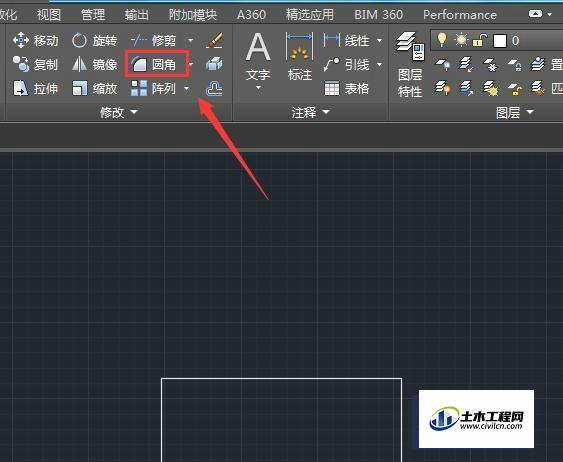The height and width of the screenshot is (462, 563).
Task: Expand the Annotation (注释) panel
Action: (x=311, y=112)
